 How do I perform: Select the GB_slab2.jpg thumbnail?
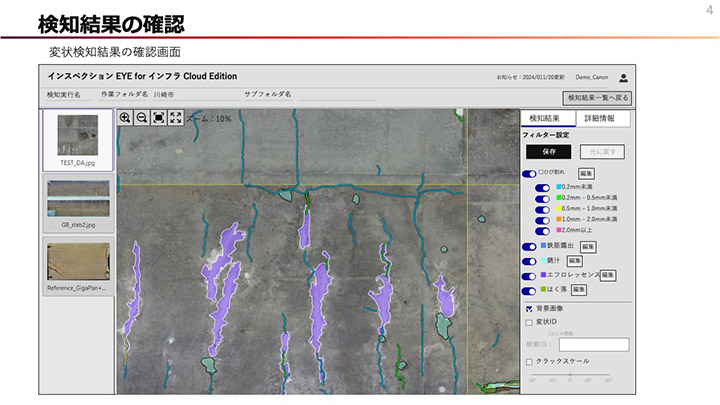[x=78, y=203]
